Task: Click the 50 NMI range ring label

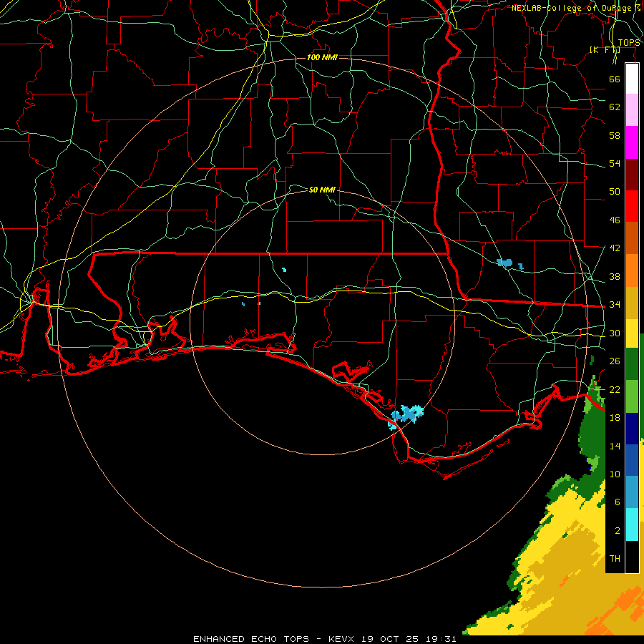Action: tap(322, 190)
